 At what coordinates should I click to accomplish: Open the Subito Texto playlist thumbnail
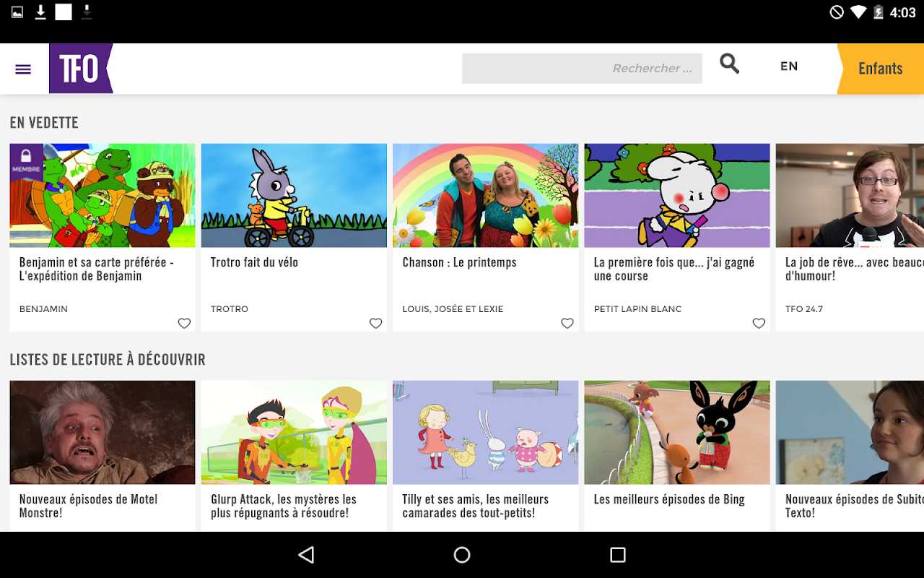[x=850, y=433]
